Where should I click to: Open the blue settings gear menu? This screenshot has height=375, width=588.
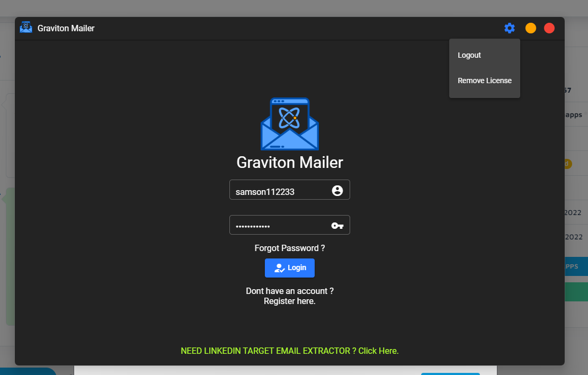pyautogui.click(x=509, y=28)
